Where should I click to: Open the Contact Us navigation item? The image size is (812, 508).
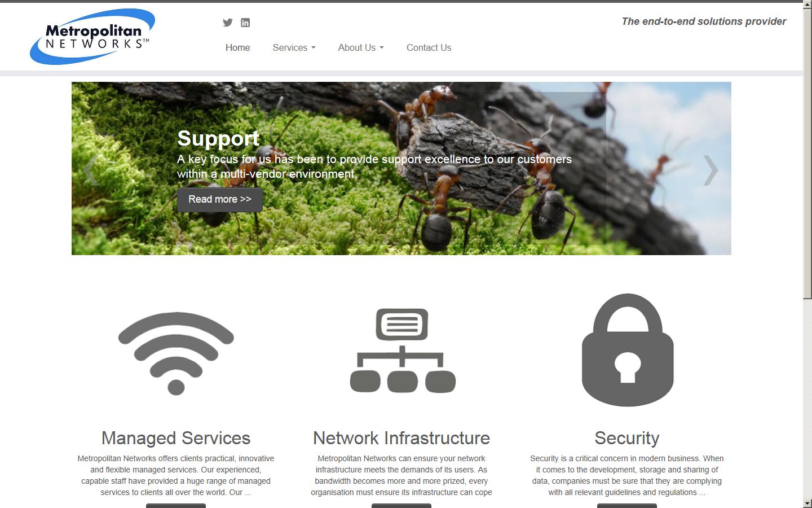(429, 47)
